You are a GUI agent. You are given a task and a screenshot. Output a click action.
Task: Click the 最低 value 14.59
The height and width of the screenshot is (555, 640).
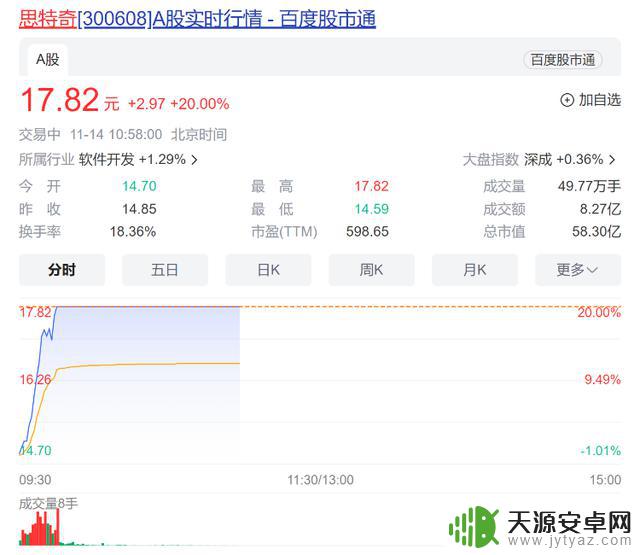(371, 209)
